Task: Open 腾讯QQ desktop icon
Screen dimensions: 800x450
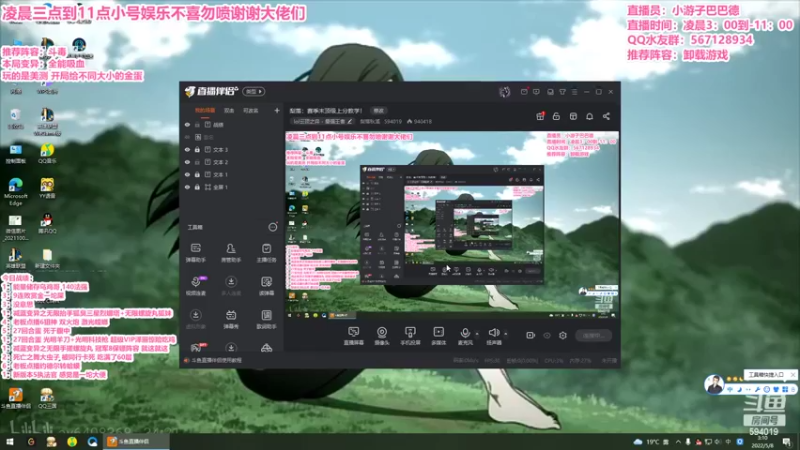Action: pos(47,223)
